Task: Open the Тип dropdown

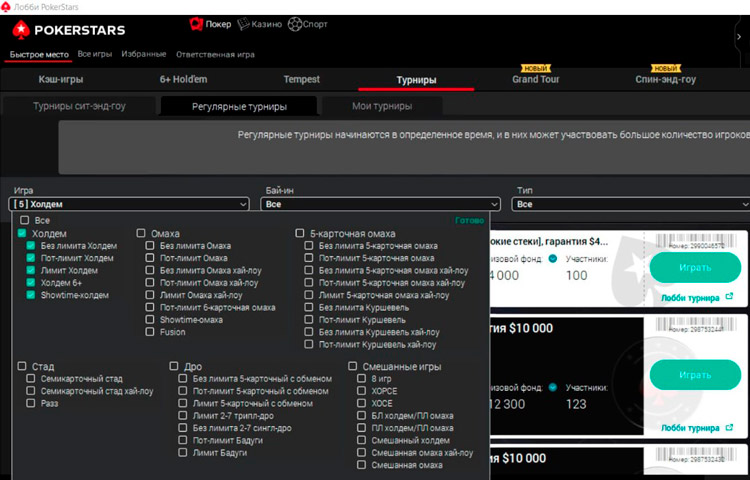Action: click(631, 204)
